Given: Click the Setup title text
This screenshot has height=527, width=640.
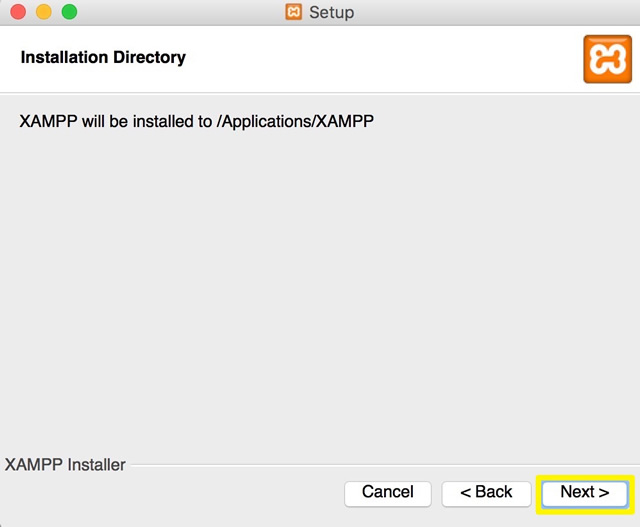Looking at the screenshot, I should tap(331, 12).
